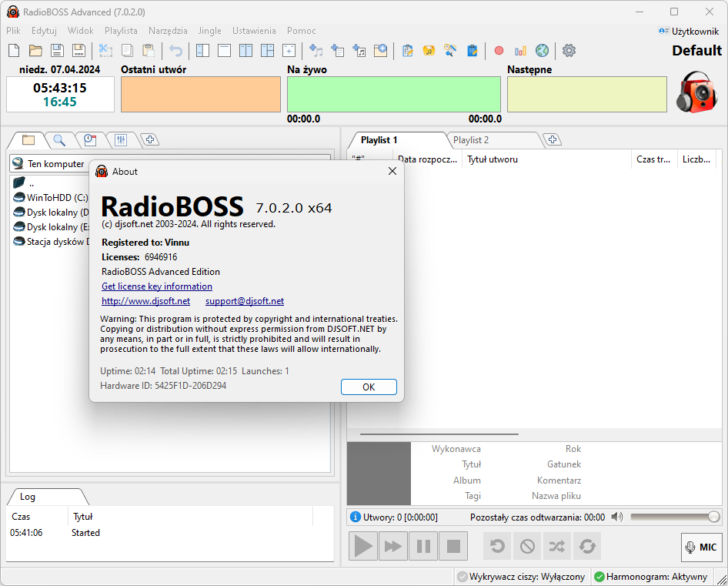The width and height of the screenshot is (728, 586).
Task: Open a playlist with the folder icon
Action: tap(35, 50)
